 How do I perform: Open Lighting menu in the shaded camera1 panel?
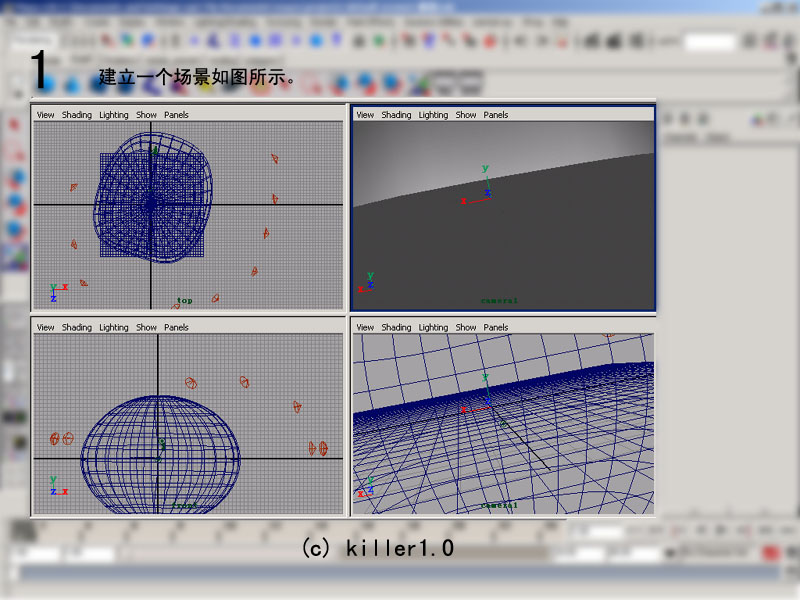pyautogui.click(x=433, y=115)
